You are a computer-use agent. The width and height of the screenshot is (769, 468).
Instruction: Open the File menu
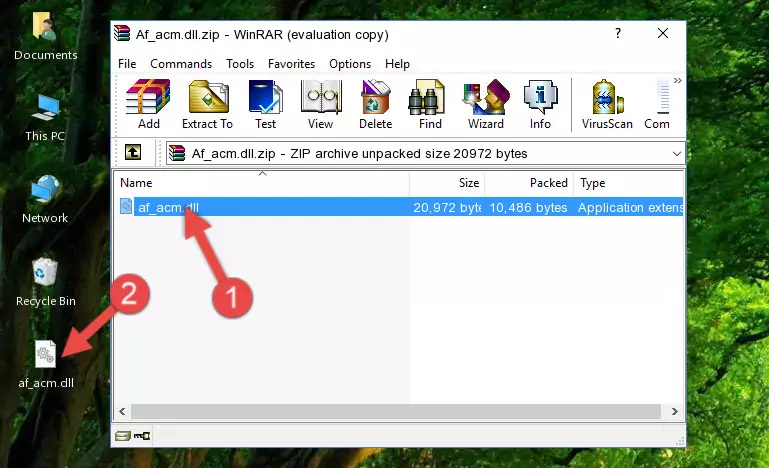pos(127,64)
